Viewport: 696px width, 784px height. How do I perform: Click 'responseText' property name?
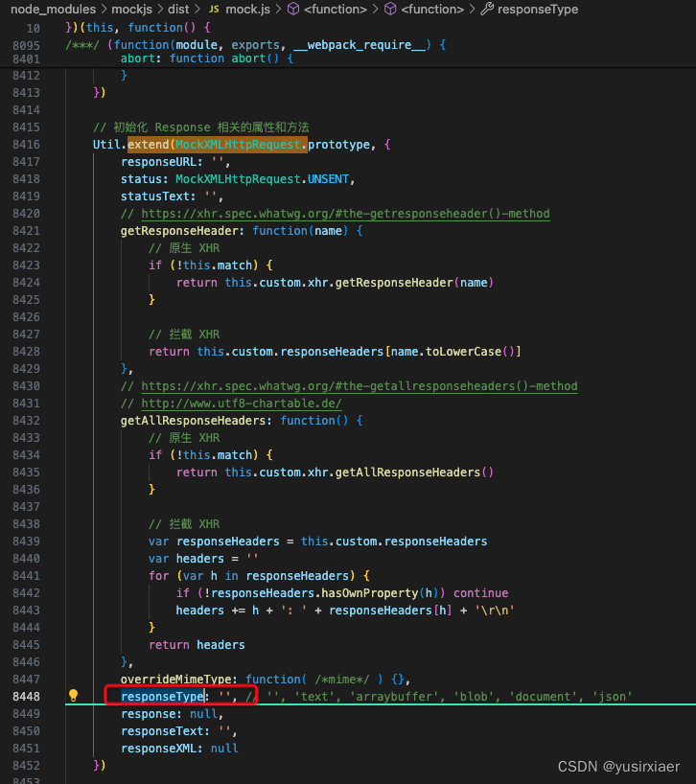pos(162,731)
